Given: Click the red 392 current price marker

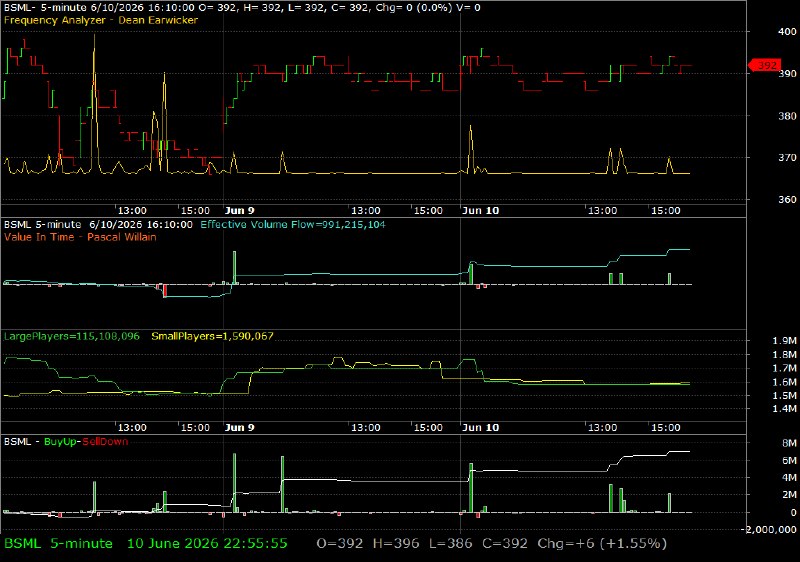Looking at the screenshot, I should [765, 65].
